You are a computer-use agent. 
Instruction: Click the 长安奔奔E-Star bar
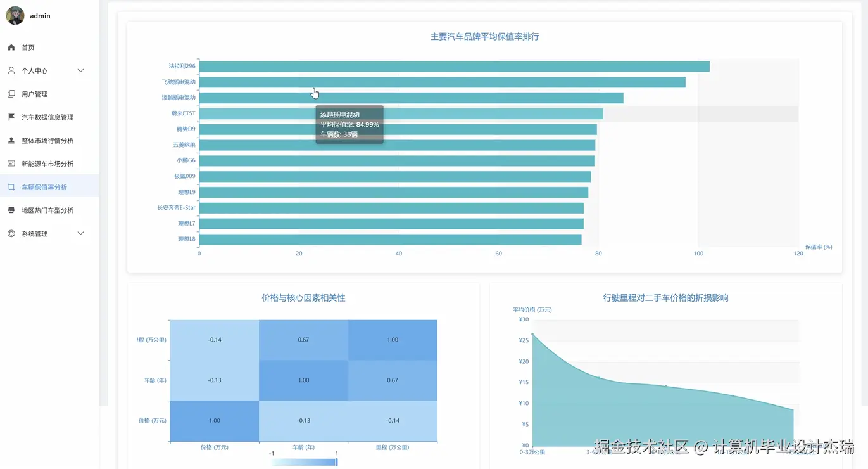point(391,208)
